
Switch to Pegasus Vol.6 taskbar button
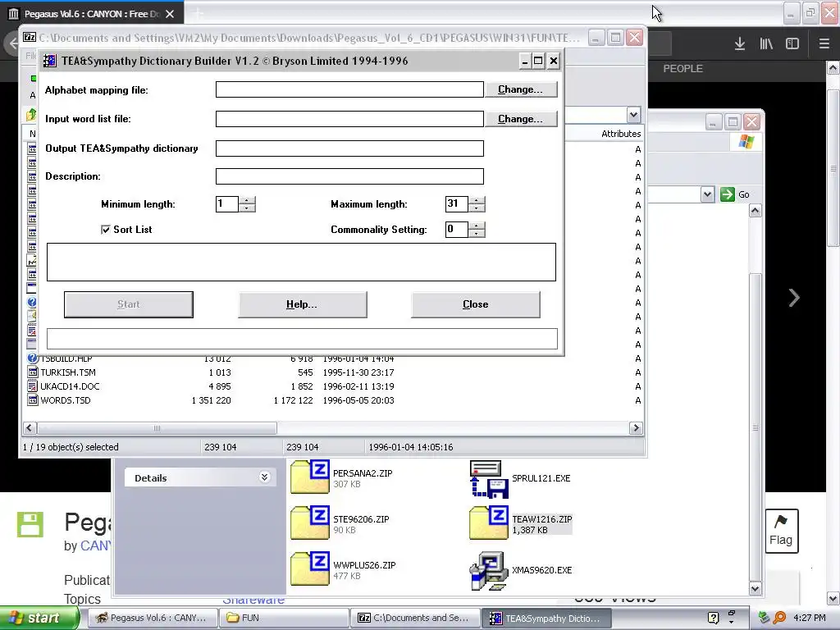pos(152,619)
